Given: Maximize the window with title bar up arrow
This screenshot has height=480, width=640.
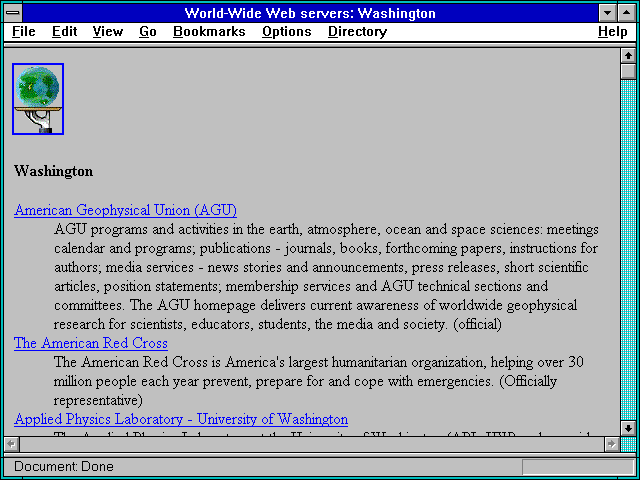Looking at the screenshot, I should click(627, 13).
